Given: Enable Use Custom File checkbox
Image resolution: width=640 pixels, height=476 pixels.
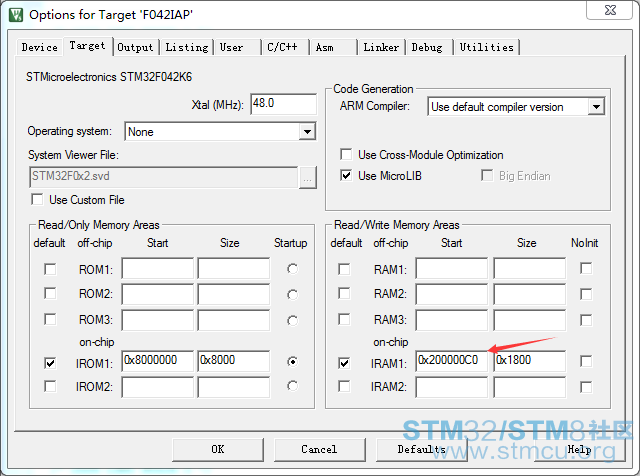Looking at the screenshot, I should click(37, 200).
